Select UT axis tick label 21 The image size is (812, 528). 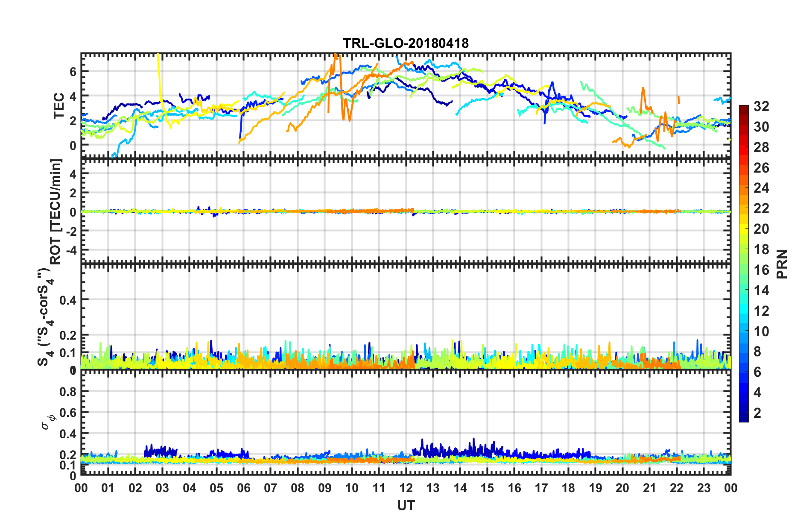tap(649, 488)
